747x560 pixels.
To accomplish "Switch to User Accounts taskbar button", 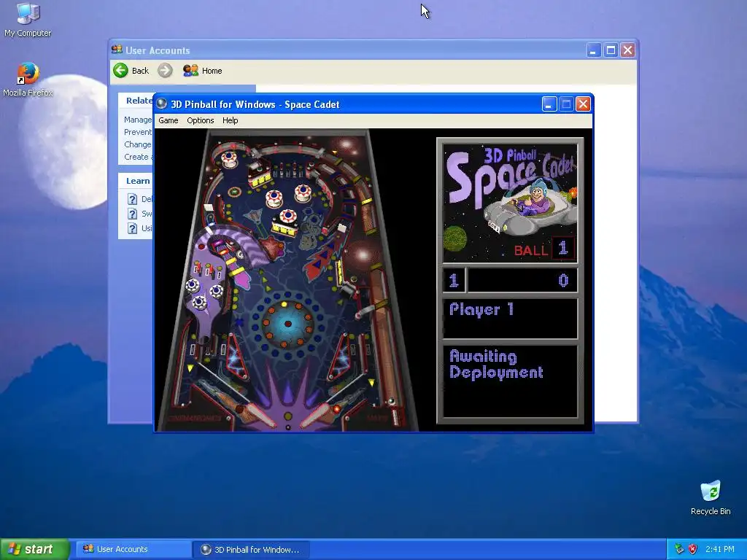I will click(133, 549).
